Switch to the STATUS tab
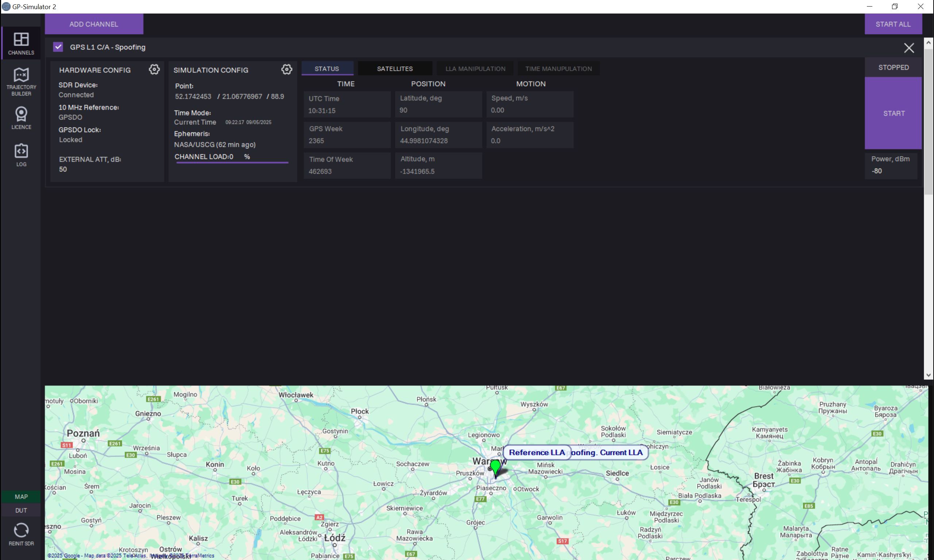The height and width of the screenshot is (560, 934). [327, 68]
